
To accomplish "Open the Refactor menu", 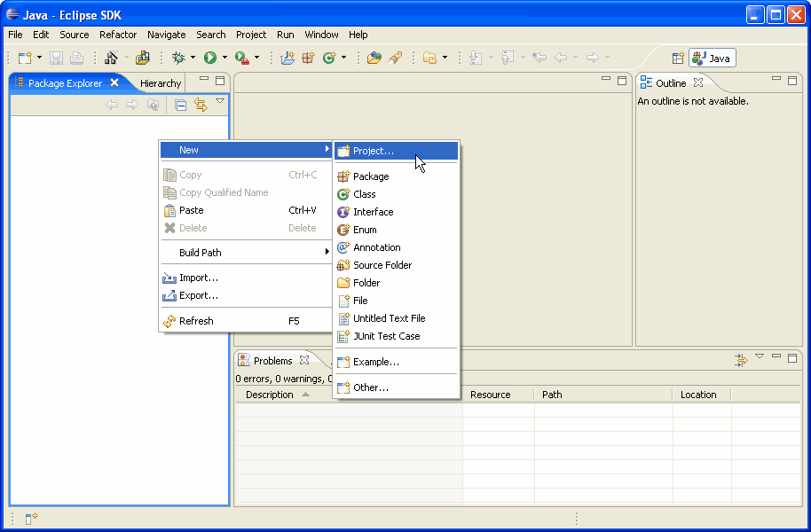I will (118, 35).
